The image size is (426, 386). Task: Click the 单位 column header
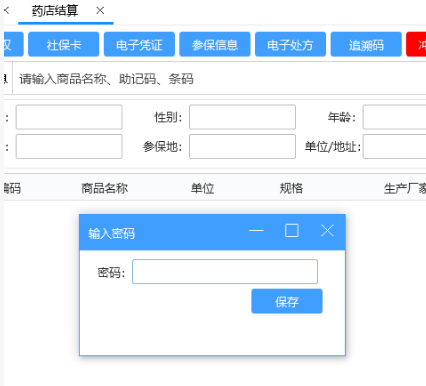coord(202,189)
